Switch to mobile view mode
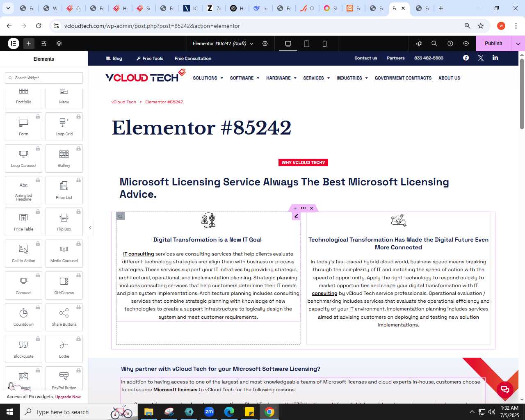525x420 pixels. (324, 43)
